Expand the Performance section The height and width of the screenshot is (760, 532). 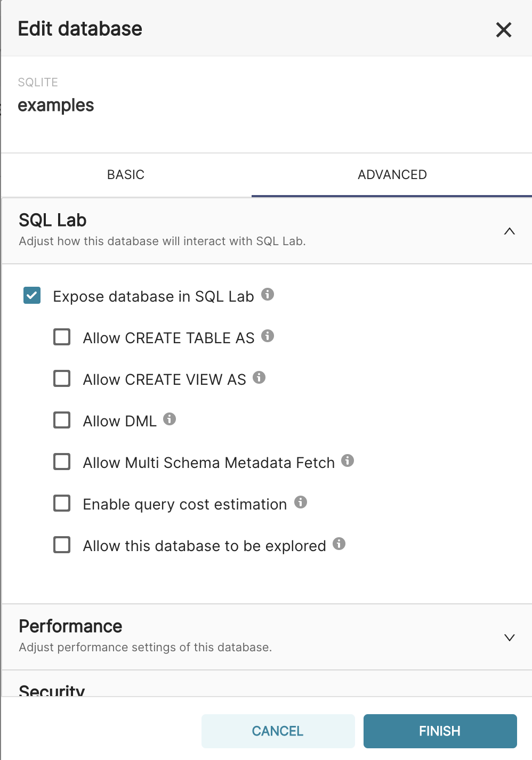pos(509,637)
